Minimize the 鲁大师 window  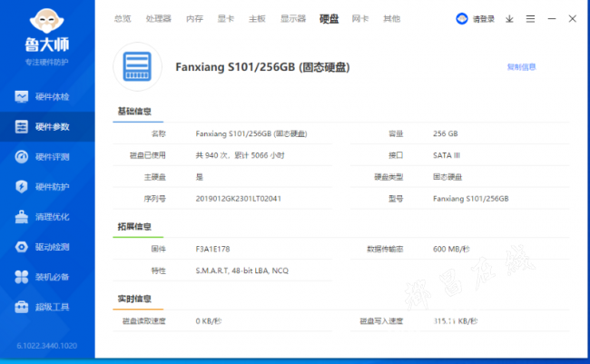(x=552, y=18)
